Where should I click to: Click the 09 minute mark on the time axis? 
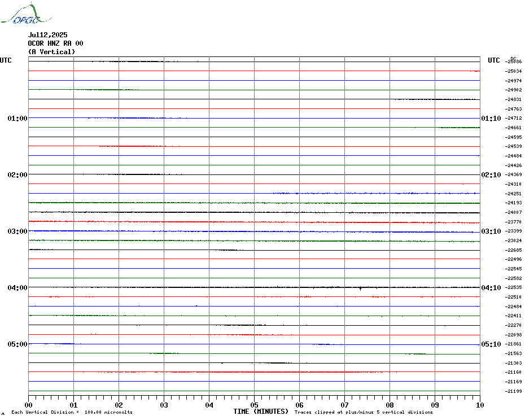pyautogui.click(x=435, y=405)
